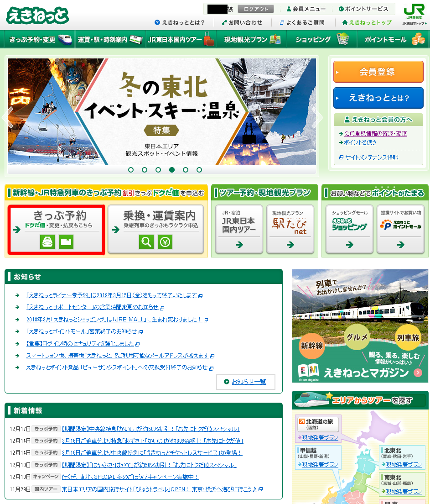430x504 pixels.
Task: Click the yen fare icon
Action: coord(165,241)
